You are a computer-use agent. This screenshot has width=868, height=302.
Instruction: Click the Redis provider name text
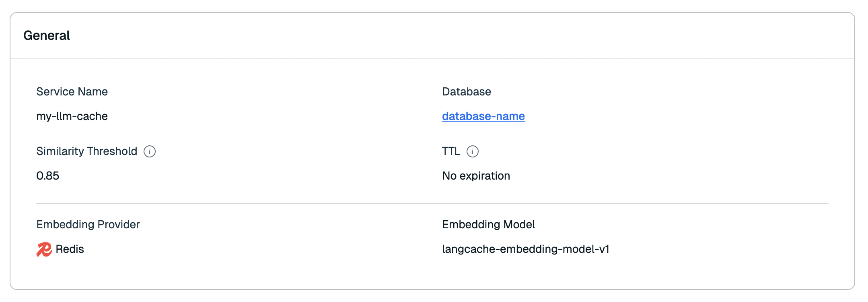click(70, 249)
